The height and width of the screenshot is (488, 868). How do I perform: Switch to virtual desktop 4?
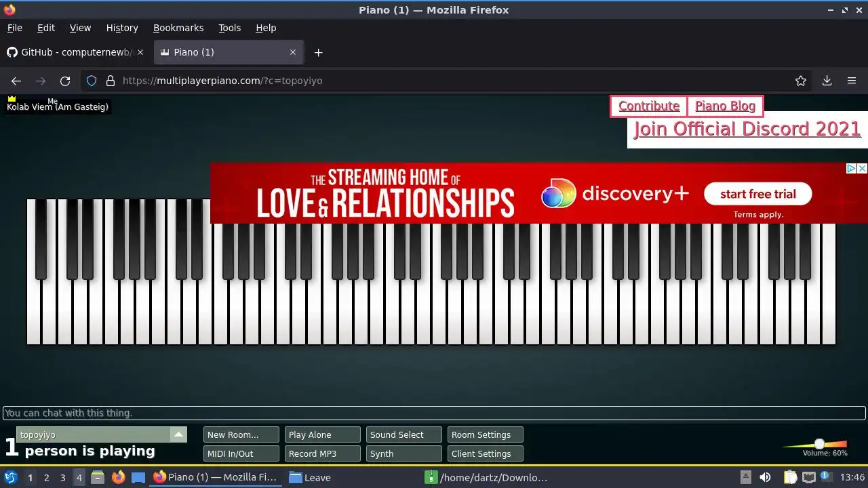(79, 477)
